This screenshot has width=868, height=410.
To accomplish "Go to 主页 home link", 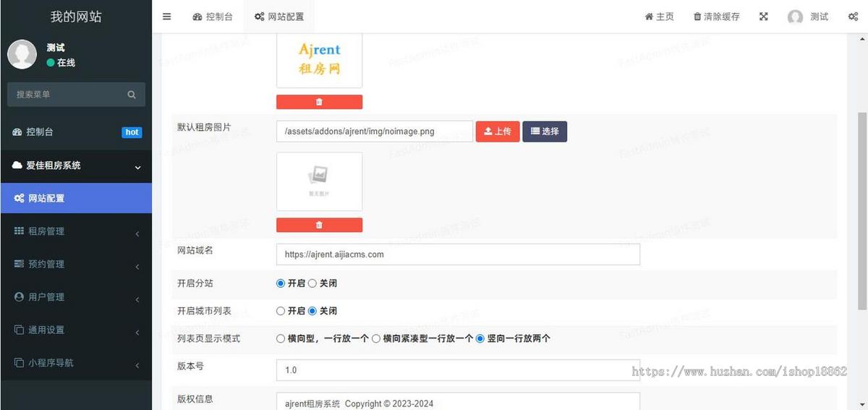I will point(659,17).
